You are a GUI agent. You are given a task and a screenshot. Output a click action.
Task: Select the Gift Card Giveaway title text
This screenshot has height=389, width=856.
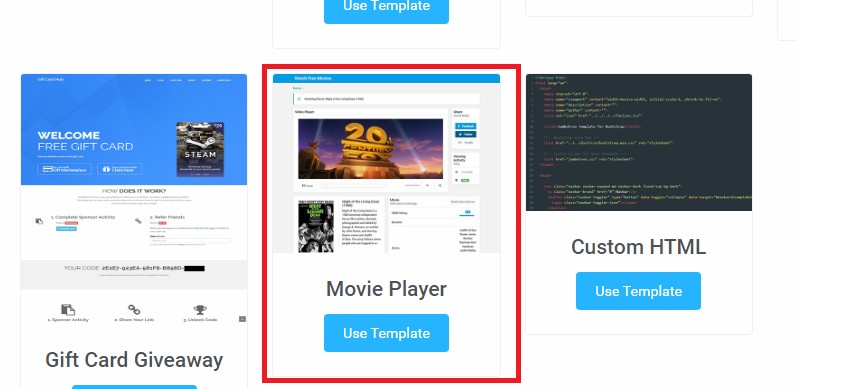coord(134,360)
